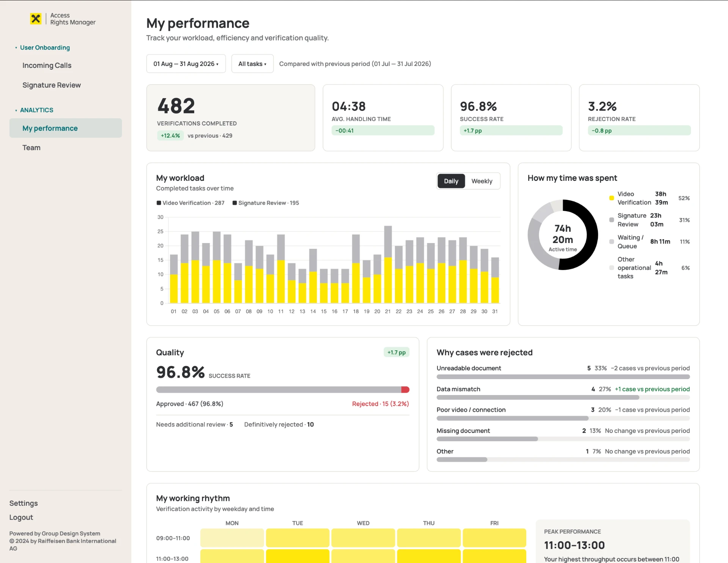Click the '-00:41' handling time badge
The height and width of the screenshot is (563, 728).
(x=383, y=130)
